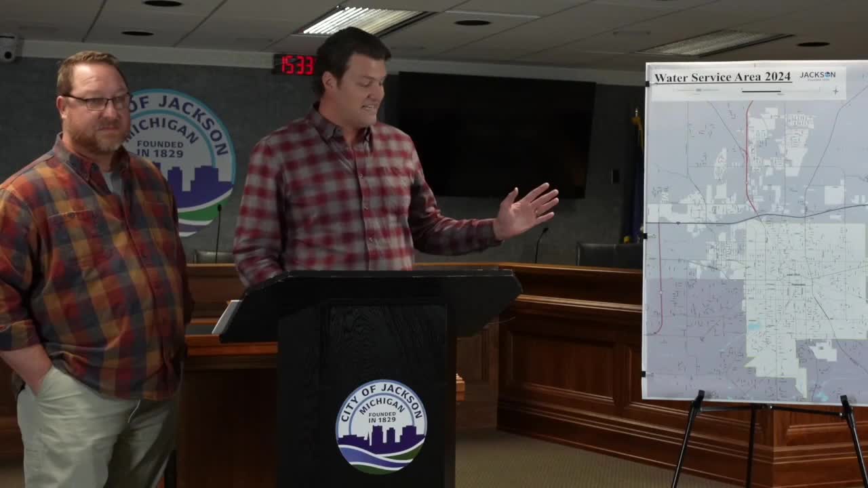
Task: Click the Jackson logo on the map poster
Action: point(817,75)
